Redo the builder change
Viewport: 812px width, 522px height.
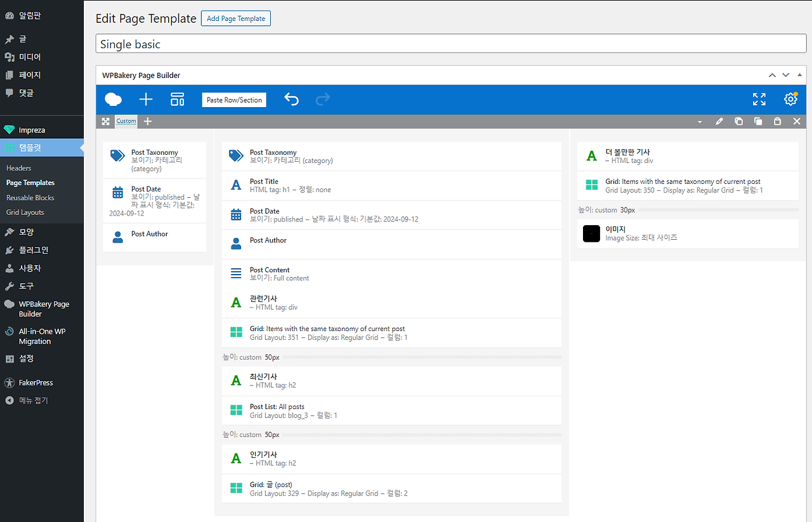click(x=323, y=100)
